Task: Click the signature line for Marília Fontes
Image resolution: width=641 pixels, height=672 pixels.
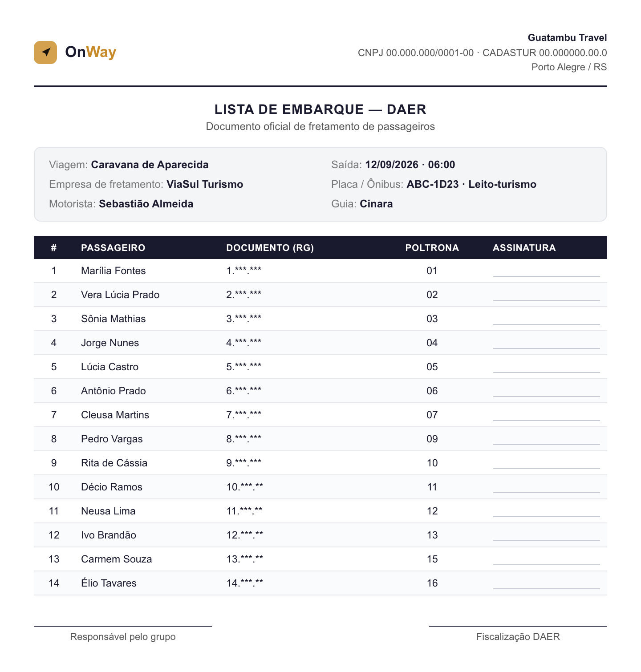Action: 546,276
